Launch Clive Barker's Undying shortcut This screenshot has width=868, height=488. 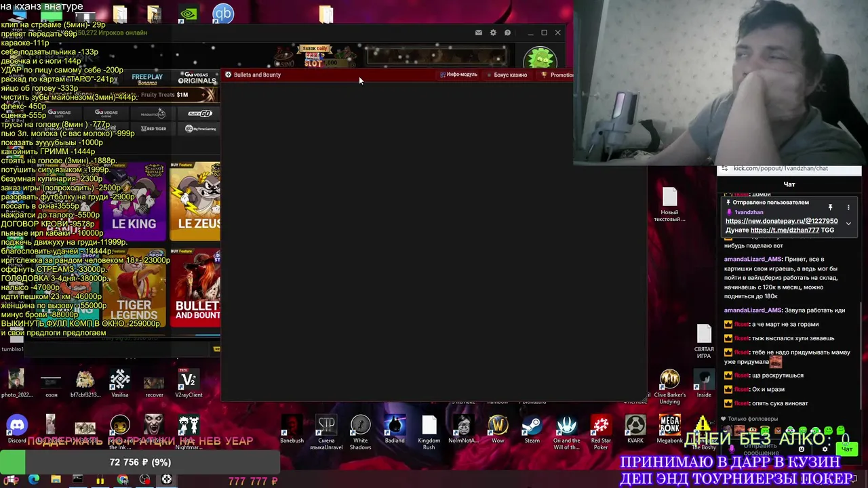coord(669,387)
